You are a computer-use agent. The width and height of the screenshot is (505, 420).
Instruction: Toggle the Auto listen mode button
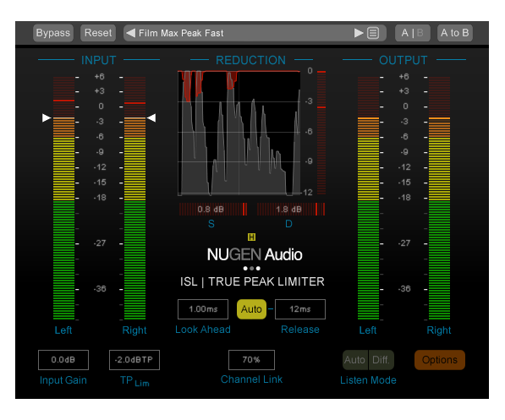[355, 360]
